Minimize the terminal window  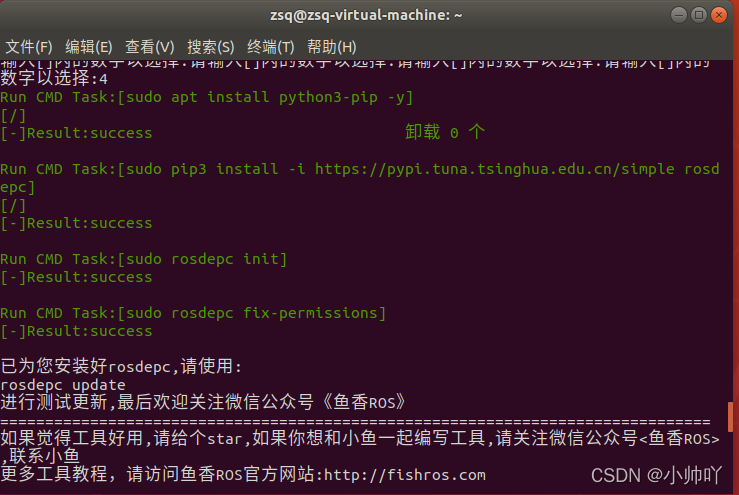(679, 15)
